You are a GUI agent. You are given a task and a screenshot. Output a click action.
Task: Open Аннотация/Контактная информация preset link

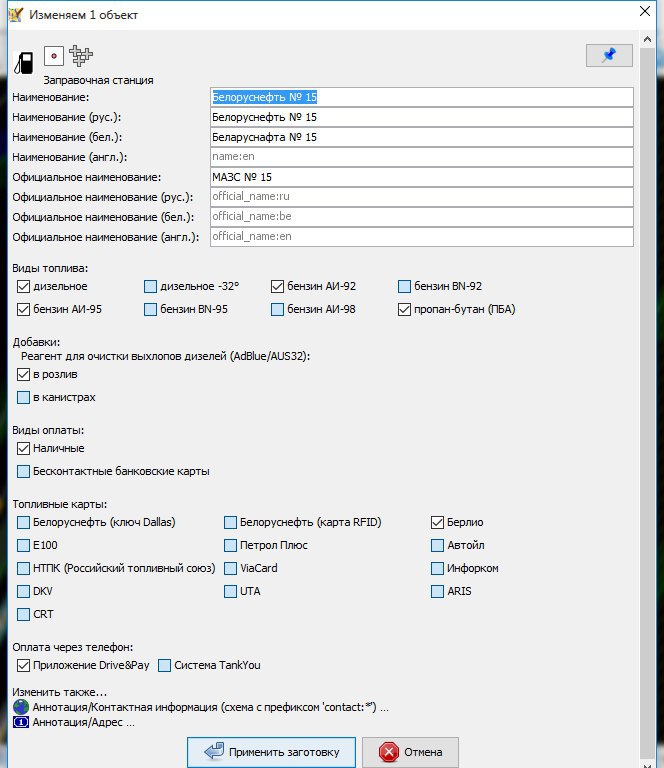[211, 707]
